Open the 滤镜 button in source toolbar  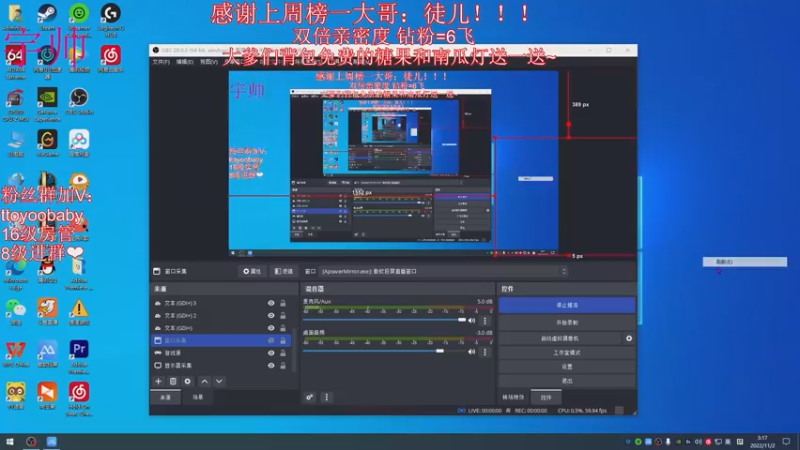click(284, 271)
